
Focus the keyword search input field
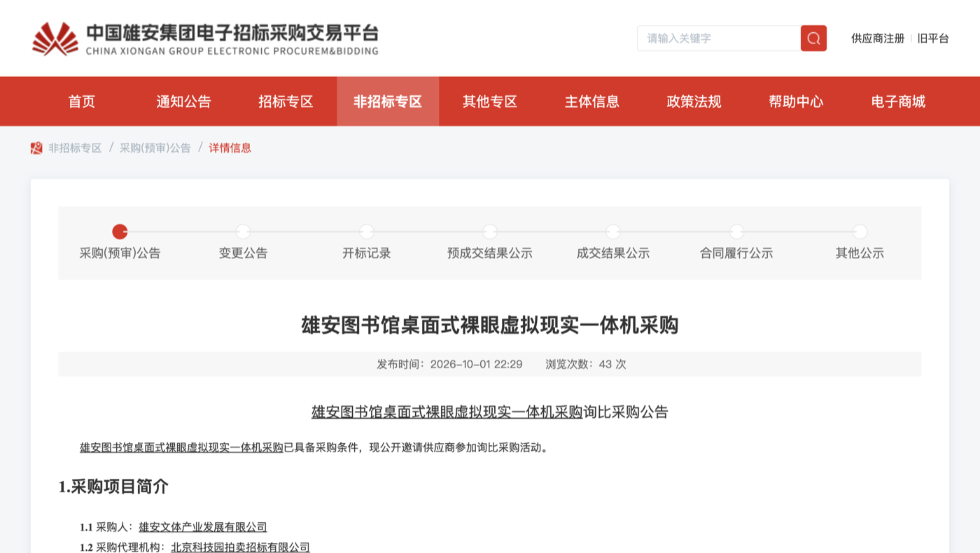point(719,38)
